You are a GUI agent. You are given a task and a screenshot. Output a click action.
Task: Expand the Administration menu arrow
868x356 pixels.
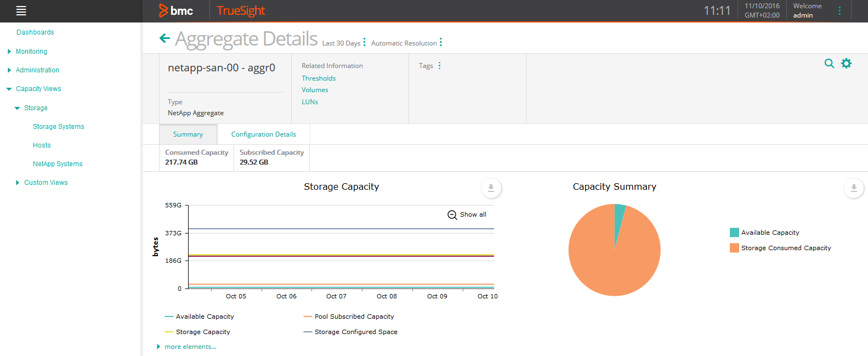9,70
